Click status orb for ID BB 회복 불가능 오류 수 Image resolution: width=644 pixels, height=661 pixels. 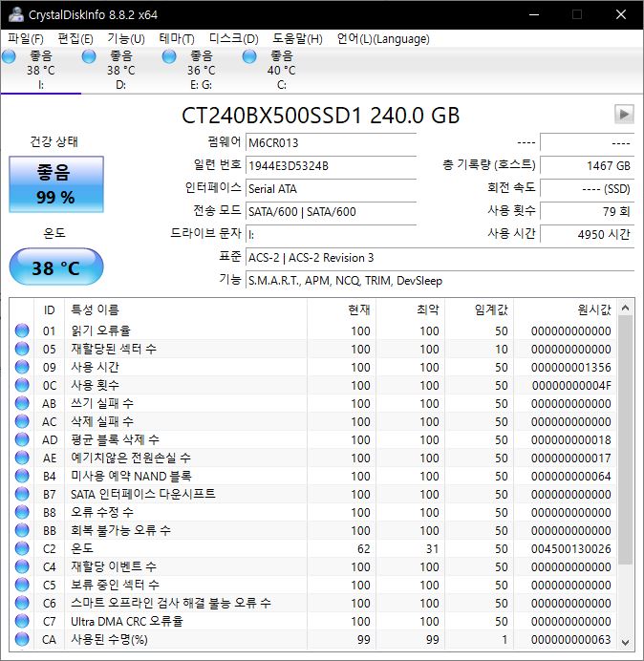click(22, 530)
